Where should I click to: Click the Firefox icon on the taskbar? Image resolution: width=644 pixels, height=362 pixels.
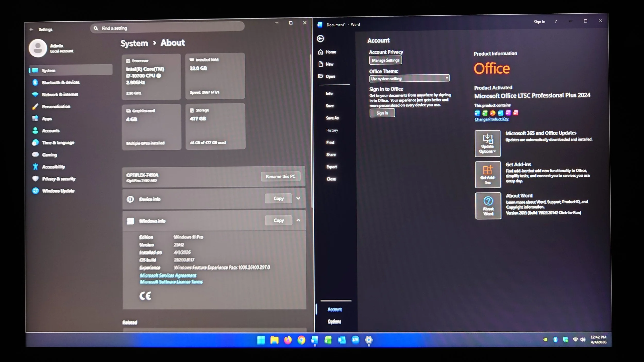point(288,340)
